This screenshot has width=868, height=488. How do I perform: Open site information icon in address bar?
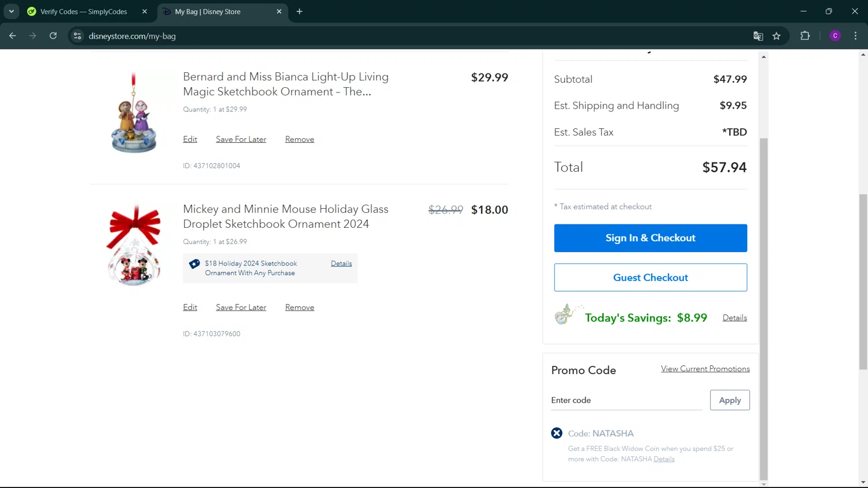pyautogui.click(x=77, y=36)
